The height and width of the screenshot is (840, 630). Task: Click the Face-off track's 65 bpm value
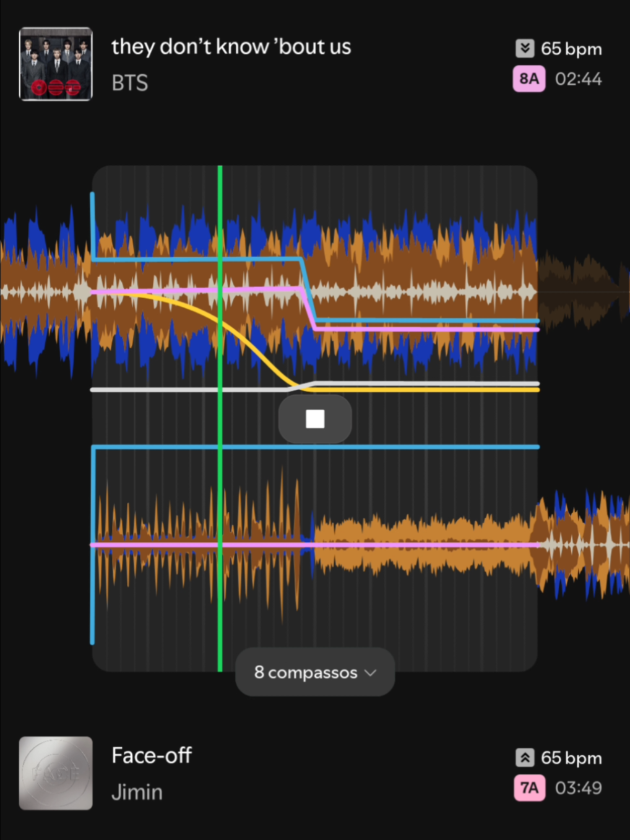point(571,758)
